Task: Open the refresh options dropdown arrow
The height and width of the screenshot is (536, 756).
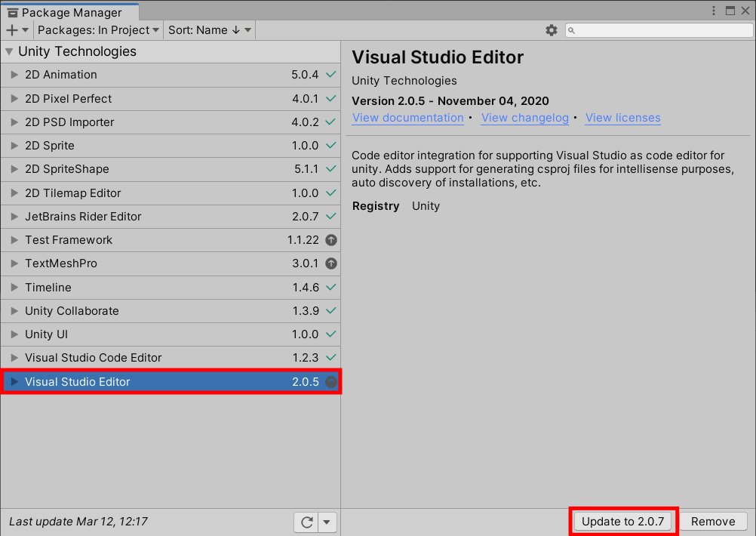Action: click(327, 522)
